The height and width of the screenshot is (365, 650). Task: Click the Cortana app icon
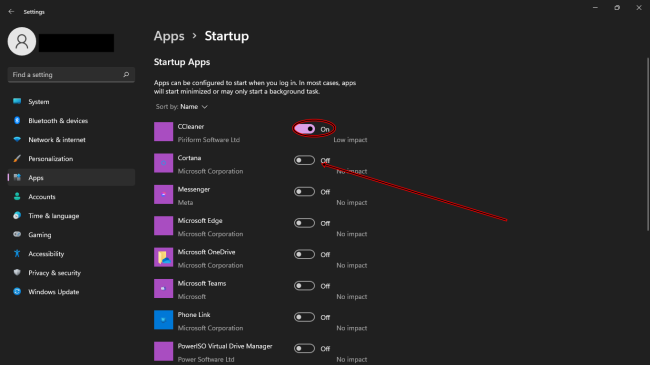[163, 163]
